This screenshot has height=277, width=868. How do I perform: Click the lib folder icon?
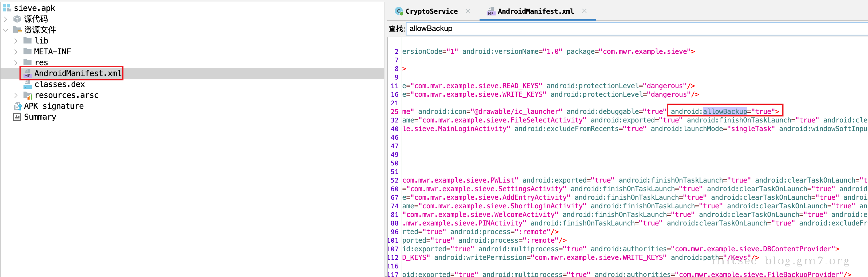click(28, 41)
